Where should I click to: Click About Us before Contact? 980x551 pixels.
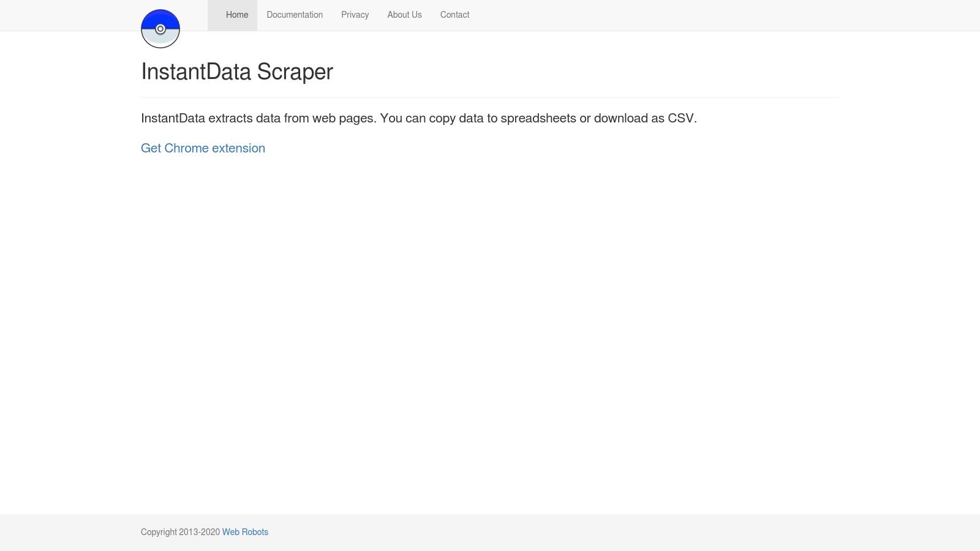pyautogui.click(x=404, y=15)
